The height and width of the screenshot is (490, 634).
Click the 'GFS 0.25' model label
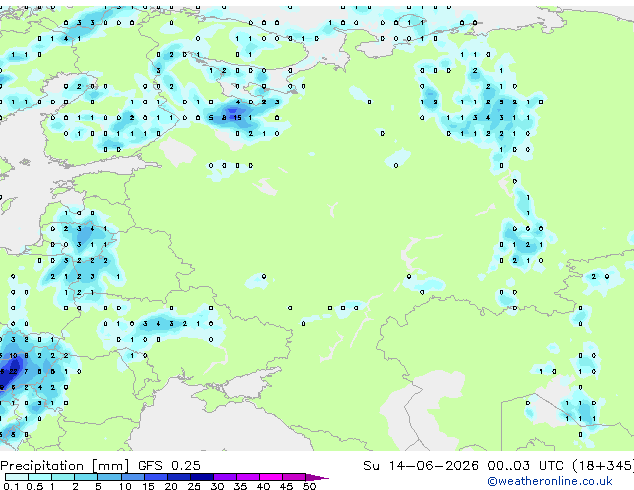click(169, 466)
